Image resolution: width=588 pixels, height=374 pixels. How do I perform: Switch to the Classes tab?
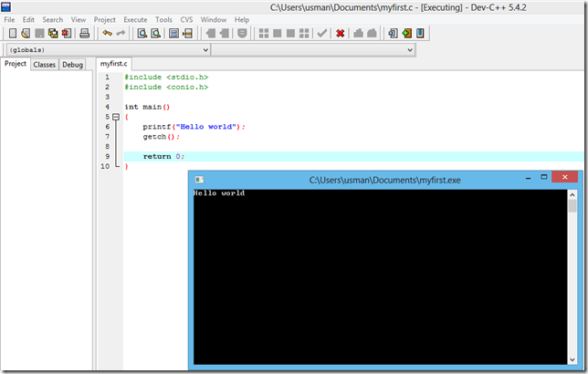point(44,65)
